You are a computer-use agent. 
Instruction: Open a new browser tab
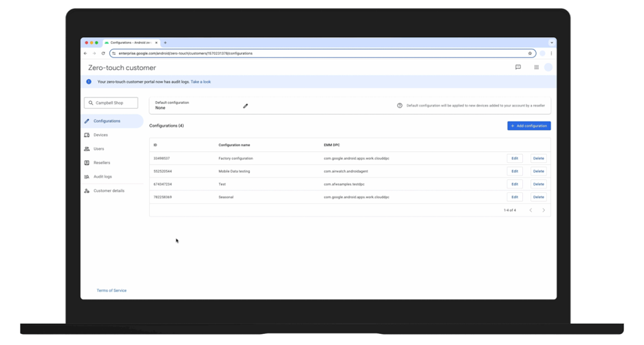point(165,43)
